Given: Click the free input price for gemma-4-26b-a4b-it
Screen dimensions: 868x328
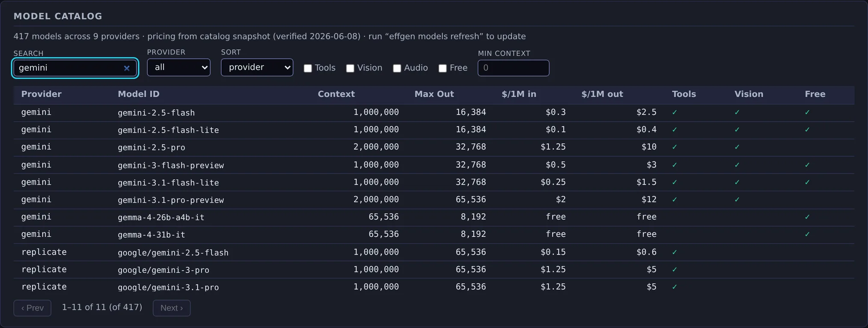Looking at the screenshot, I should (556, 217).
